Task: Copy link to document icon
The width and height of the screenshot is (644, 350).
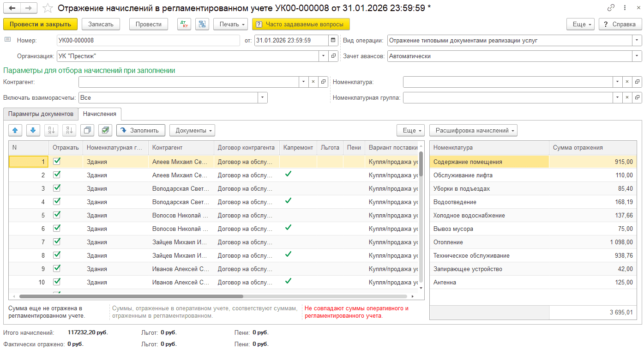Action: (x=611, y=8)
